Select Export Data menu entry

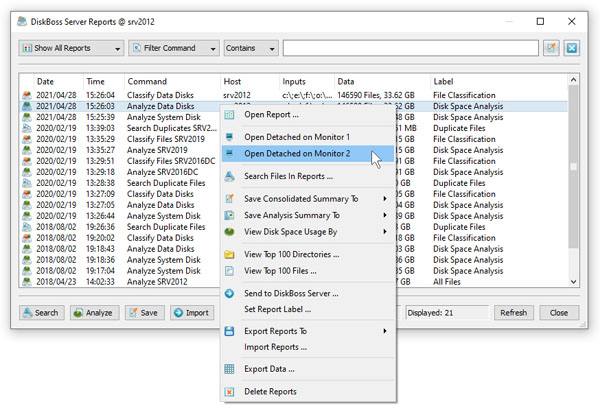pyautogui.click(x=308, y=369)
